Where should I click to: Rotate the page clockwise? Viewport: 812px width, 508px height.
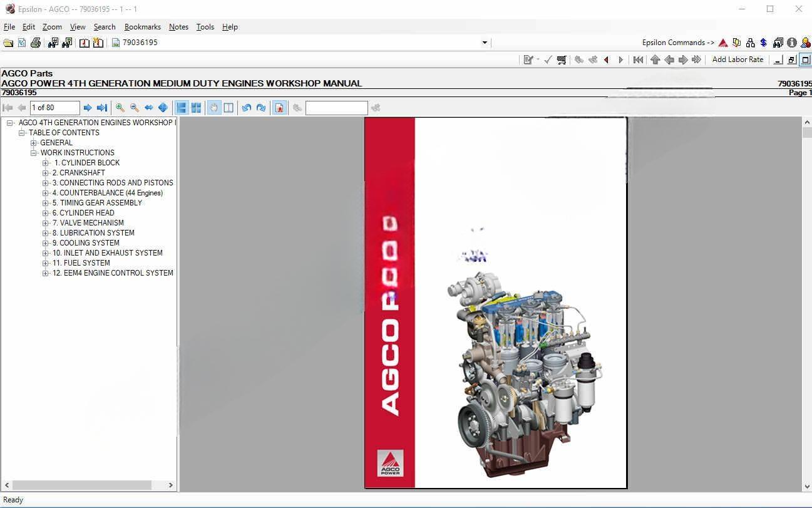point(261,108)
